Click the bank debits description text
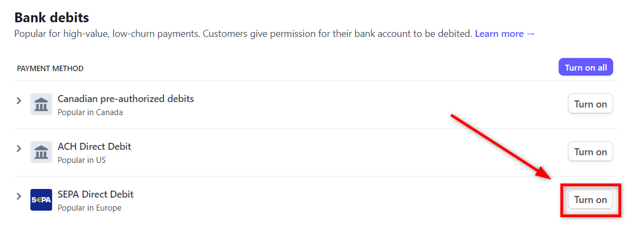This screenshot has height=234, width=644. (x=243, y=34)
